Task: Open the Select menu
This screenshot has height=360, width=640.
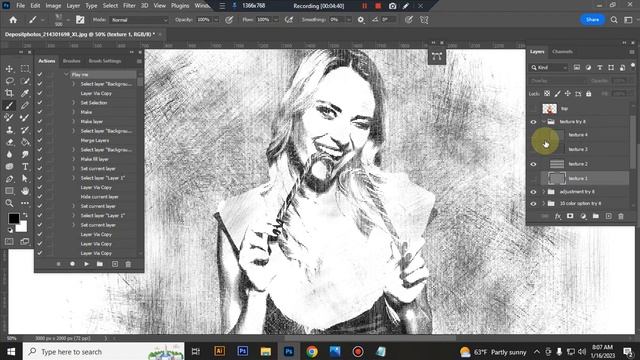Action: click(110, 6)
